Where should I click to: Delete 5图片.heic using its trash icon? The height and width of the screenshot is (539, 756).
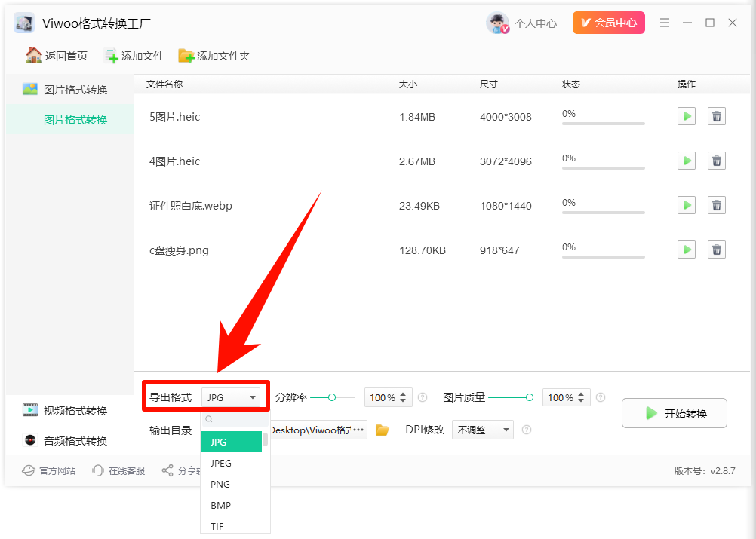pos(717,116)
